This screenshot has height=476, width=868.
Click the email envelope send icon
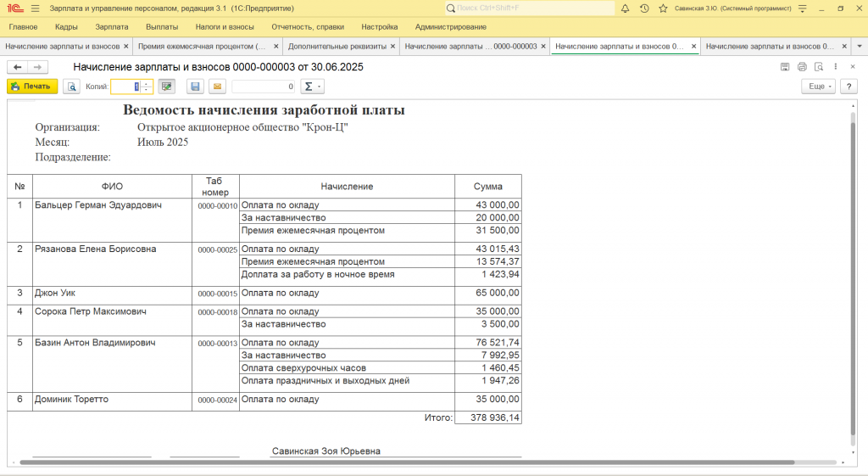[x=217, y=86]
